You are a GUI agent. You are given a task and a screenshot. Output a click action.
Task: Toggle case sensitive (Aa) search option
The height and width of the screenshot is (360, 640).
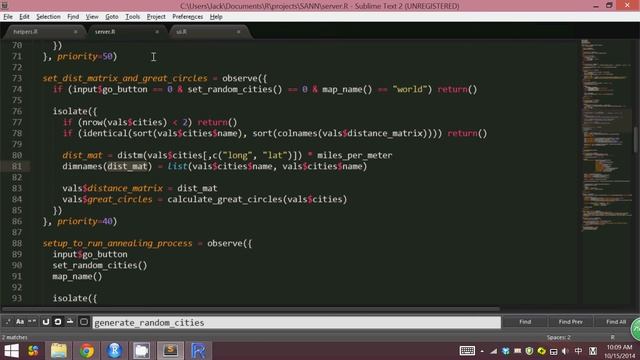20,322
